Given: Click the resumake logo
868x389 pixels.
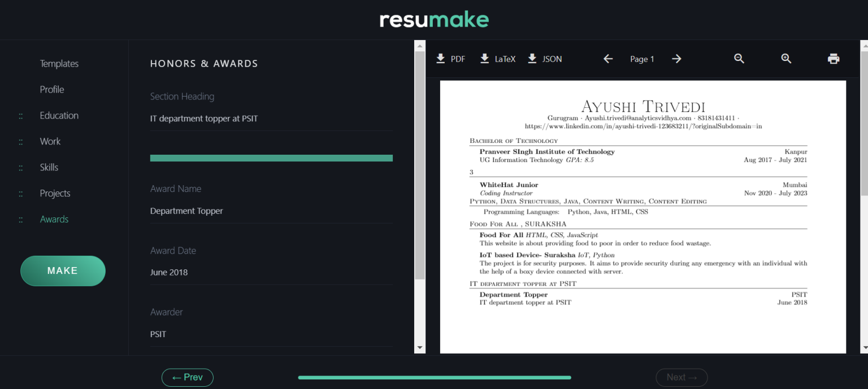Looking at the screenshot, I should click(x=434, y=20).
